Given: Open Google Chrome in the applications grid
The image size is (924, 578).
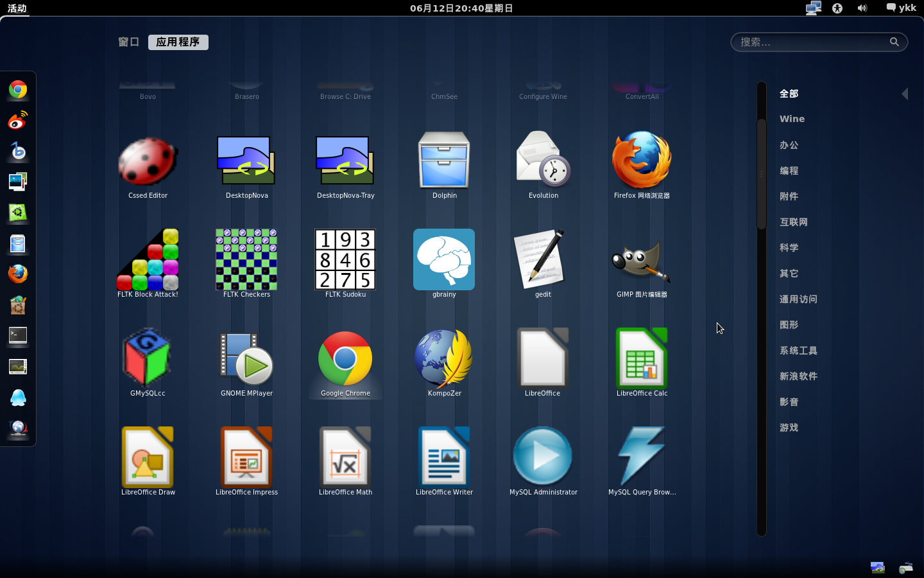Looking at the screenshot, I should (345, 358).
